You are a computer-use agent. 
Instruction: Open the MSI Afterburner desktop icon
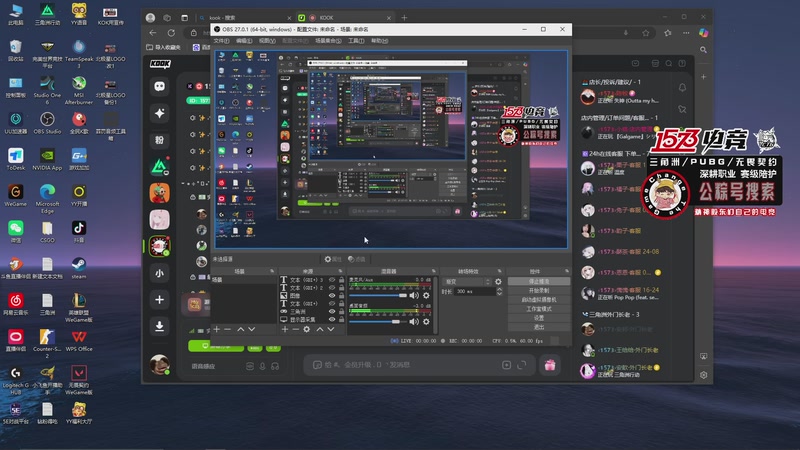[x=79, y=90]
